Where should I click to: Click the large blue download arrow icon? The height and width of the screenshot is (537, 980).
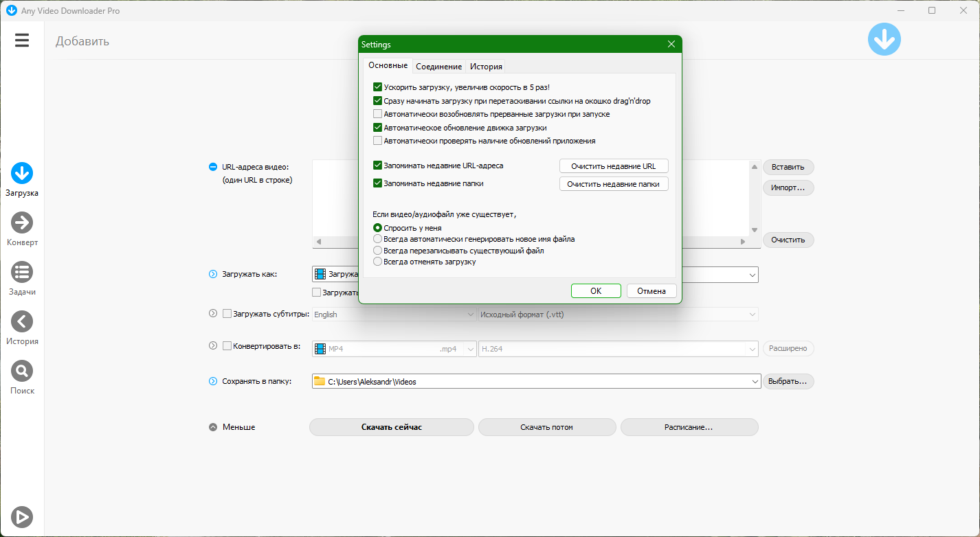click(x=884, y=39)
